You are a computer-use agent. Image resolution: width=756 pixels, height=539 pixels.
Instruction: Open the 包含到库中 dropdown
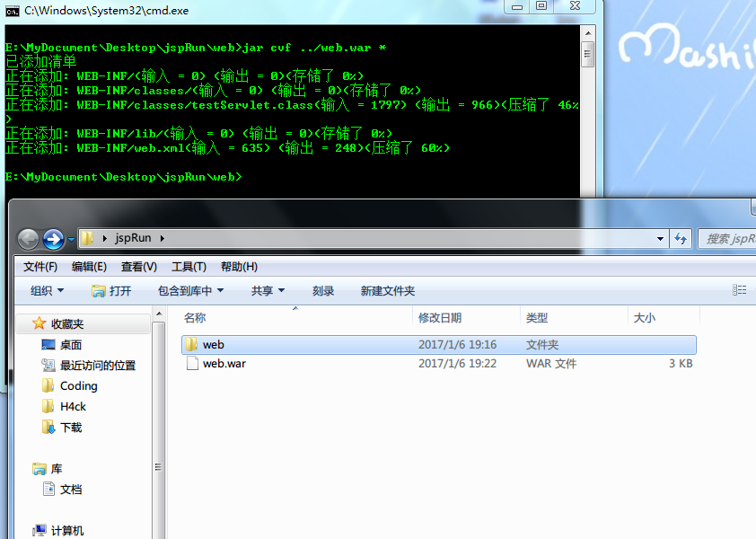pos(191,290)
